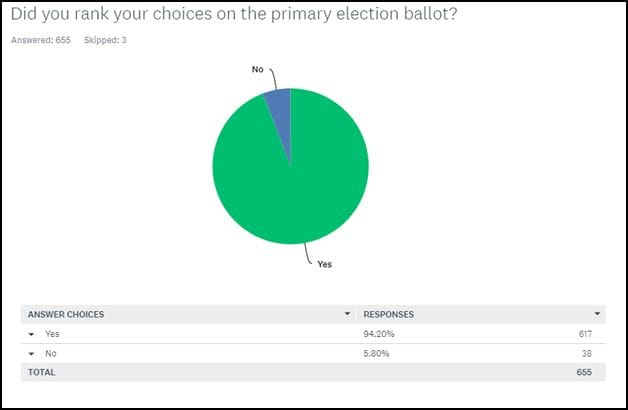Click the Skipped: 3 text
The image size is (628, 410).
[x=105, y=40]
